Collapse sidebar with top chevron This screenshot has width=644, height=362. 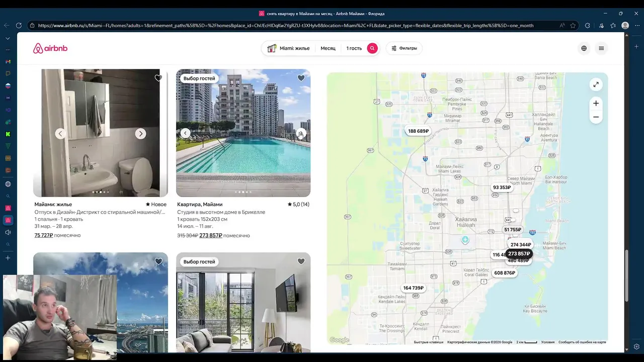point(8,38)
